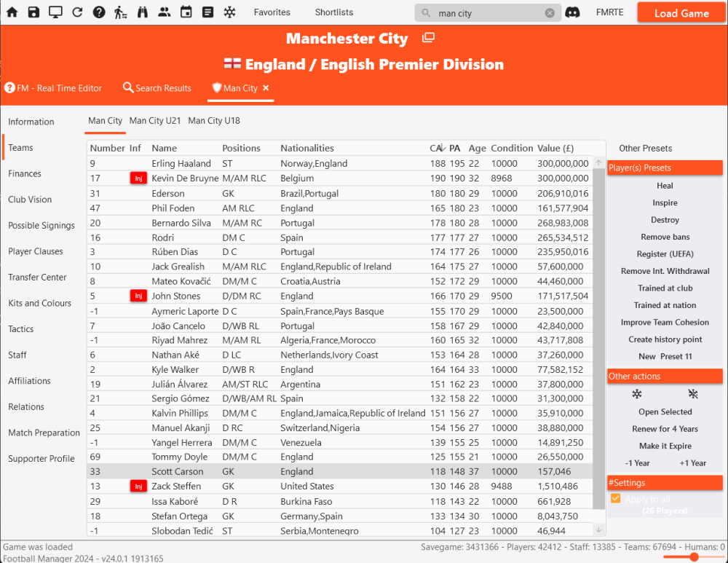Open Shortlists in the top toolbar

pyautogui.click(x=334, y=12)
